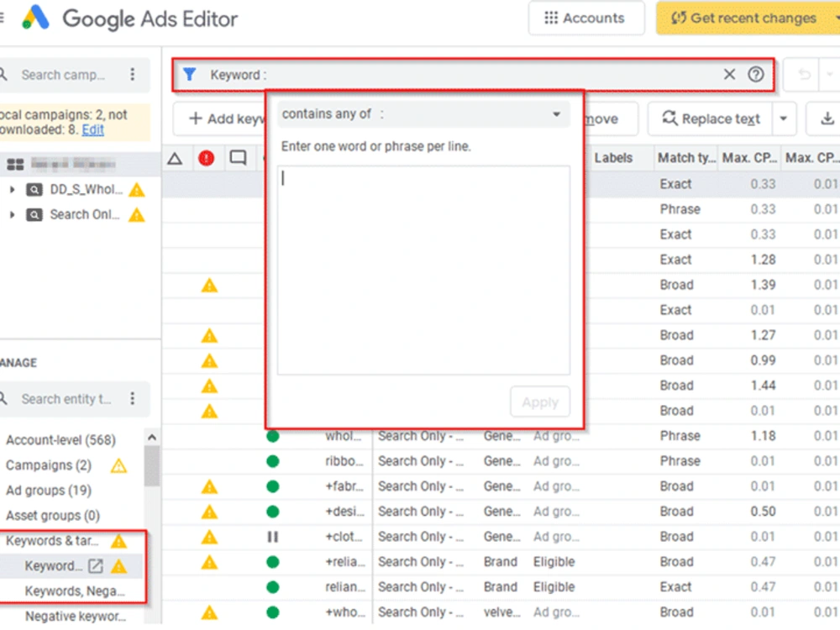Image resolution: width=840 pixels, height=630 pixels.
Task: Select Ad groups (19) entity
Action: [49, 491]
